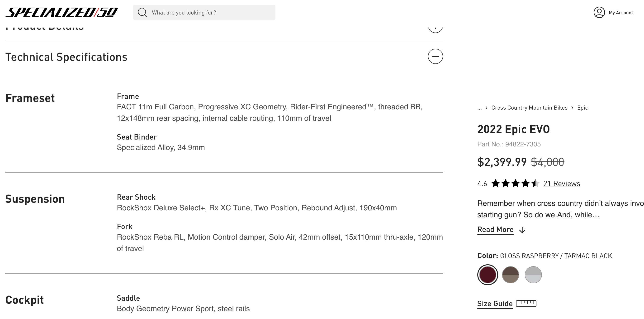Screen dimensions: 644x319
Task: Open Cross Country Mountain Bikes breadcrumb
Action: pyautogui.click(x=529, y=108)
